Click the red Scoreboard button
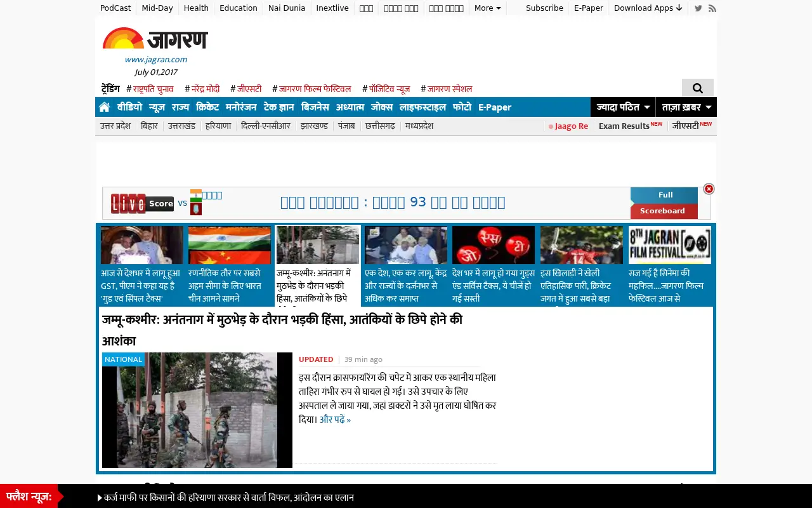812x508 pixels. (x=664, y=211)
